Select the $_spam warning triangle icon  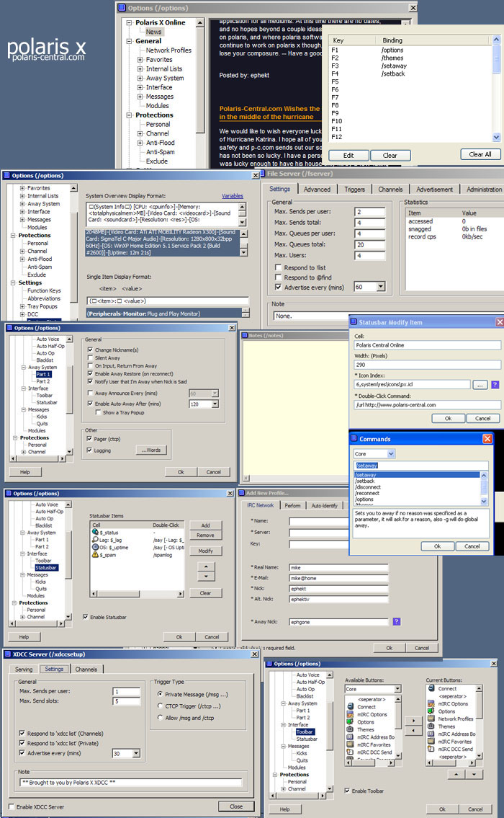(95, 555)
